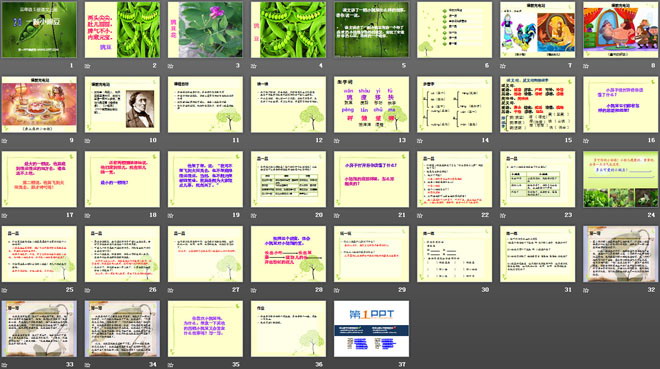Click the animation star icon under slide 2
660x369 pixels.
(87, 66)
